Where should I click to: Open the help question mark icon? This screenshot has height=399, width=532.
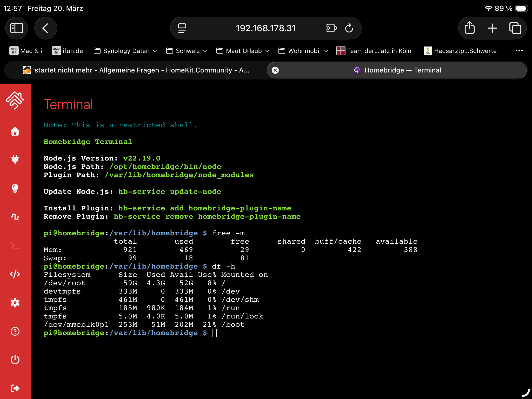(15, 331)
